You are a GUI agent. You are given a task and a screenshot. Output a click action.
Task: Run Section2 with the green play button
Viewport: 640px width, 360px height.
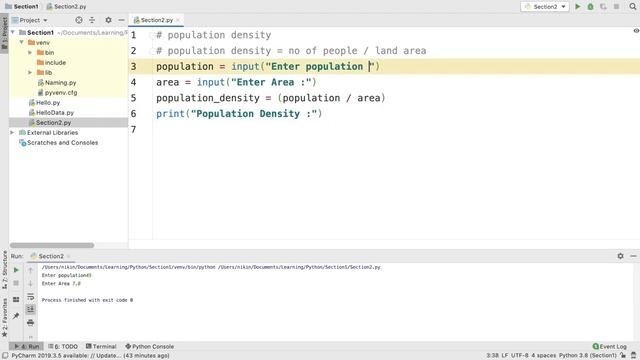(578, 7)
